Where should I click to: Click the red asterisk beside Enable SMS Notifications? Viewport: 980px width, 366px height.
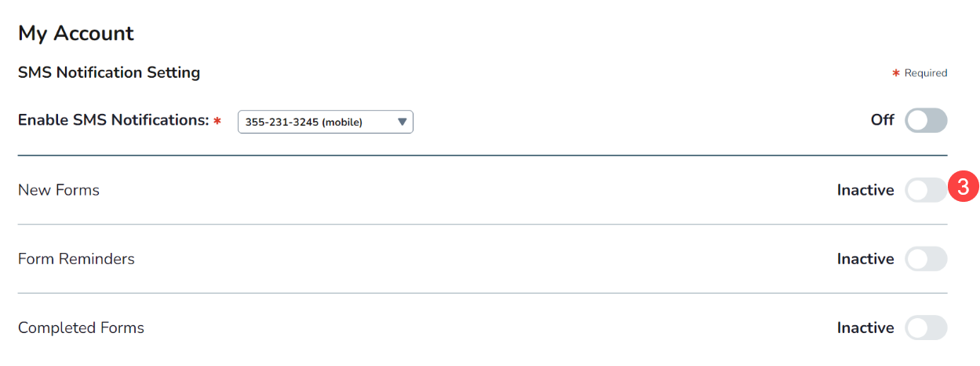click(217, 121)
